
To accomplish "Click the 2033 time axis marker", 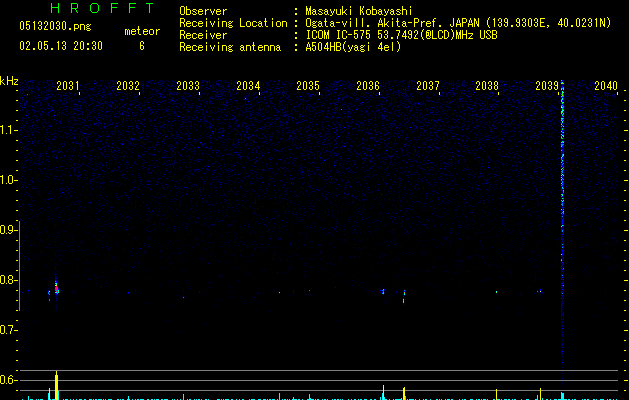I will point(188,86).
